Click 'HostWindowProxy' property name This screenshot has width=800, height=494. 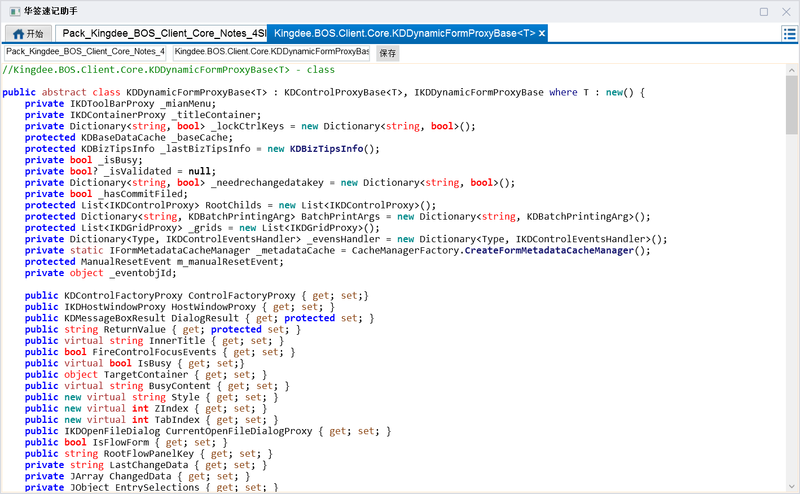[213, 307]
